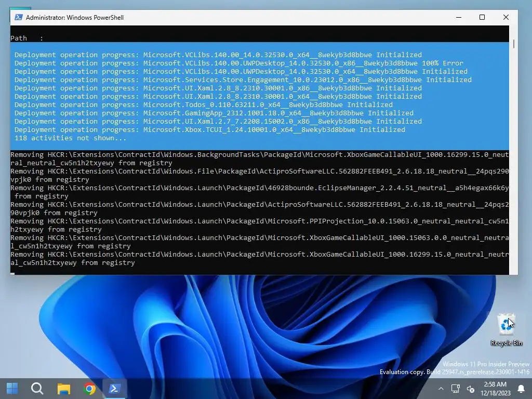Viewport: 532px width, 399px height.
Task: Click the BackgroundTasks XboxGameCallableUI removal line
Action: point(260,159)
